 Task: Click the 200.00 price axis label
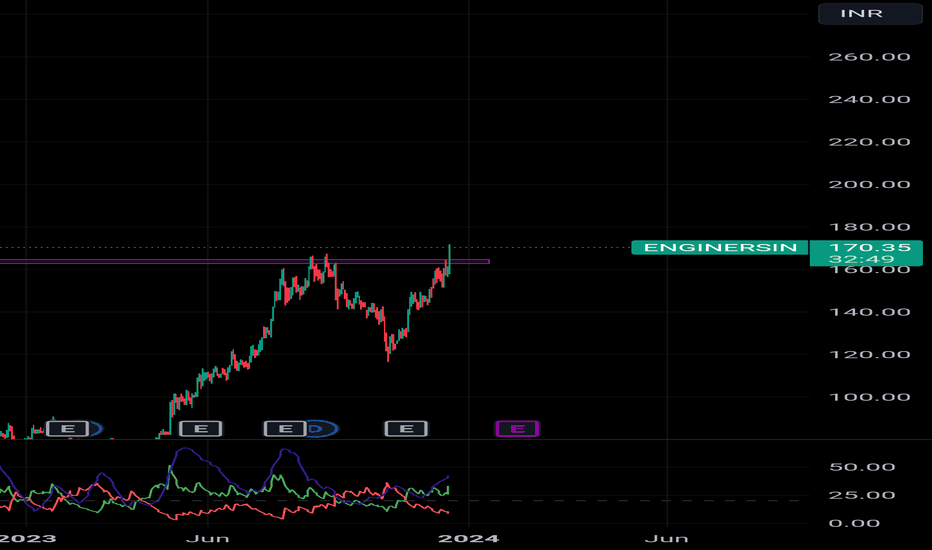tap(870, 184)
